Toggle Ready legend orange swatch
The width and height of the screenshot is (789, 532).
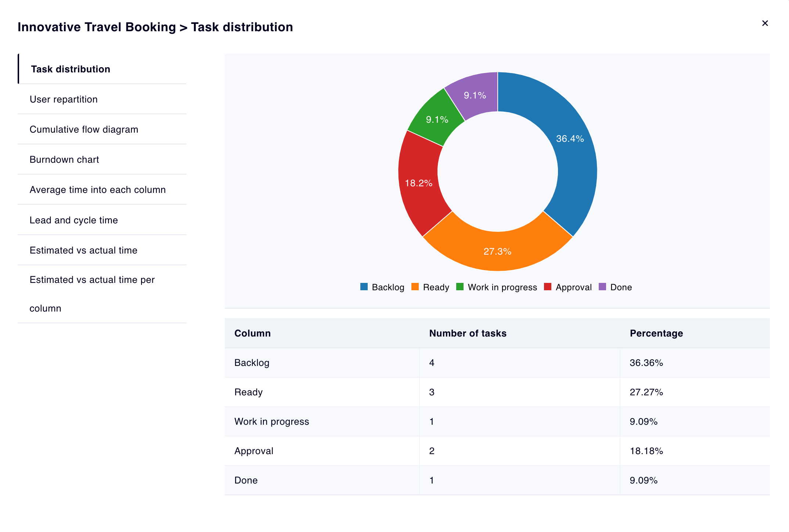click(415, 287)
